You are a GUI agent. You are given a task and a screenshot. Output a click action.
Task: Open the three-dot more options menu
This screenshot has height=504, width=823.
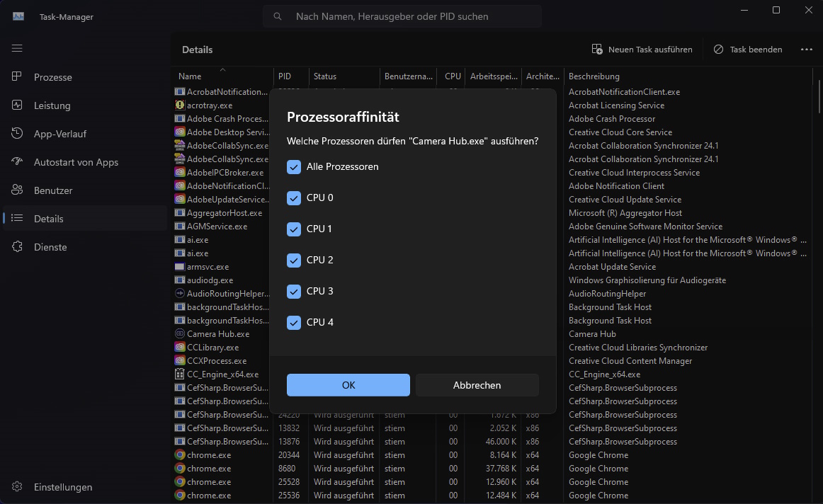806,50
